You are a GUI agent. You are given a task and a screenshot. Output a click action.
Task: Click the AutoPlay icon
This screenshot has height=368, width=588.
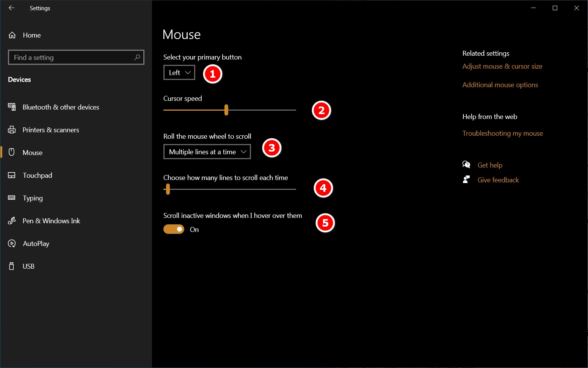tap(12, 244)
